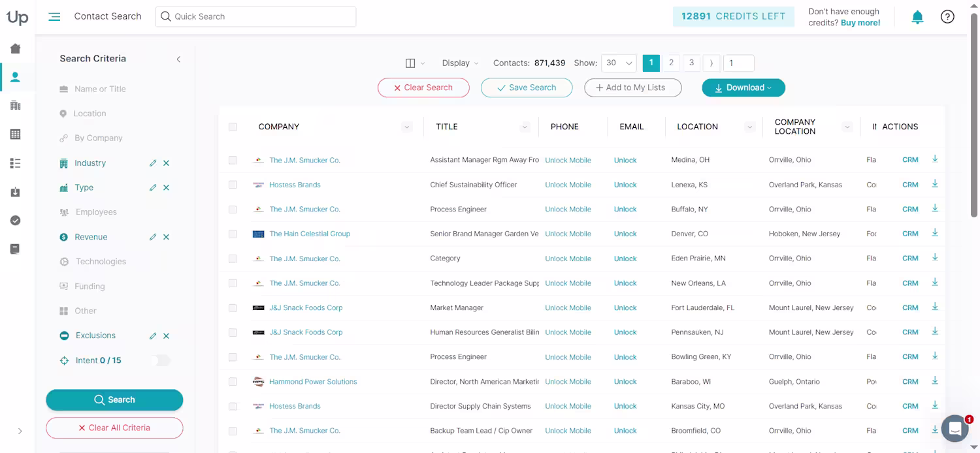Open the Download button menu

[x=743, y=87]
